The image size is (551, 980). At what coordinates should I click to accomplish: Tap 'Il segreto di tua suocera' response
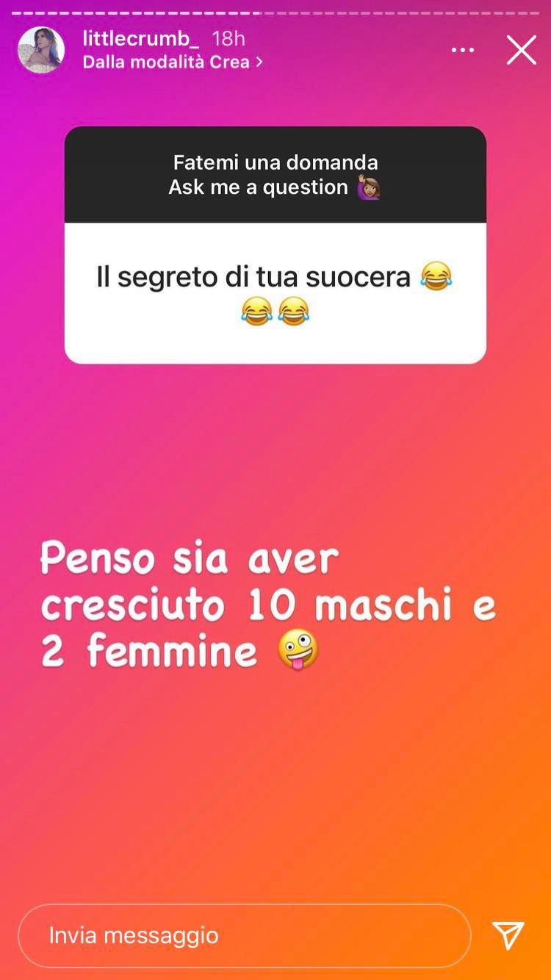(x=253, y=277)
